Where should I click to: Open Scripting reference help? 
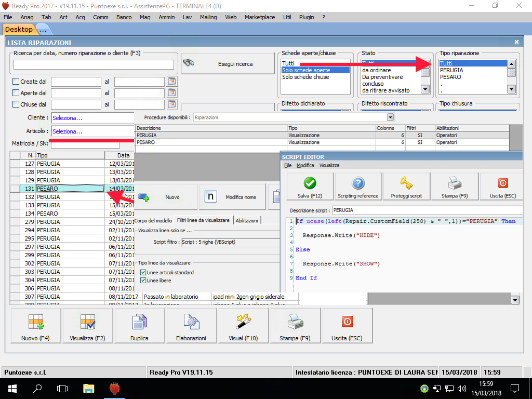pyautogui.click(x=358, y=187)
